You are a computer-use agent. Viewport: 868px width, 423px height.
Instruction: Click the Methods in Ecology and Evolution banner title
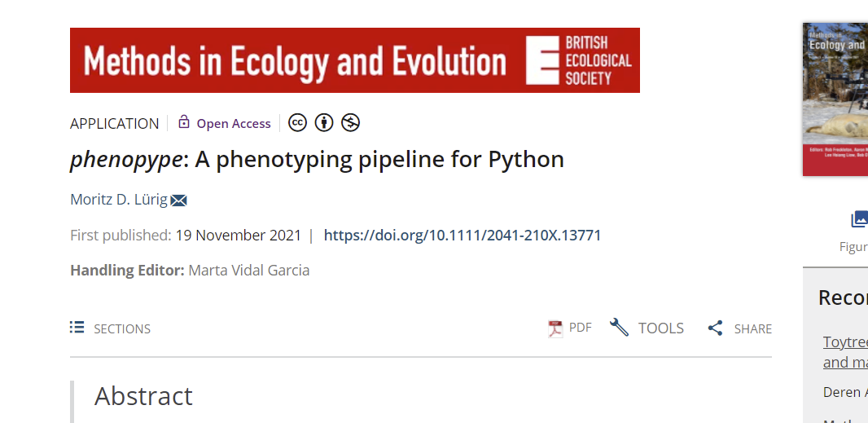click(x=295, y=61)
